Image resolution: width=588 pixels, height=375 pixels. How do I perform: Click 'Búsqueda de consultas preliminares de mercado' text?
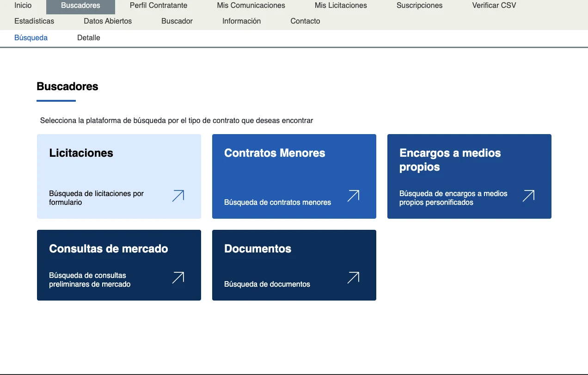[x=90, y=280]
